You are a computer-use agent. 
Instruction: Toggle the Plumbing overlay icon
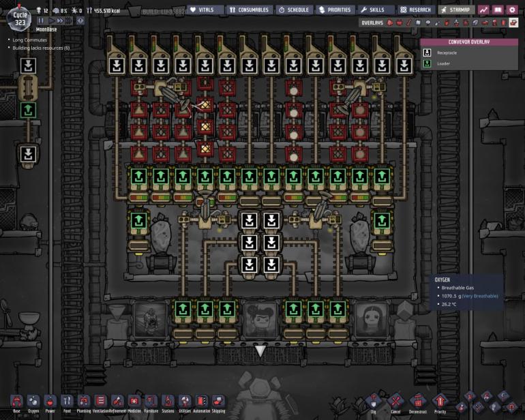[437, 22]
